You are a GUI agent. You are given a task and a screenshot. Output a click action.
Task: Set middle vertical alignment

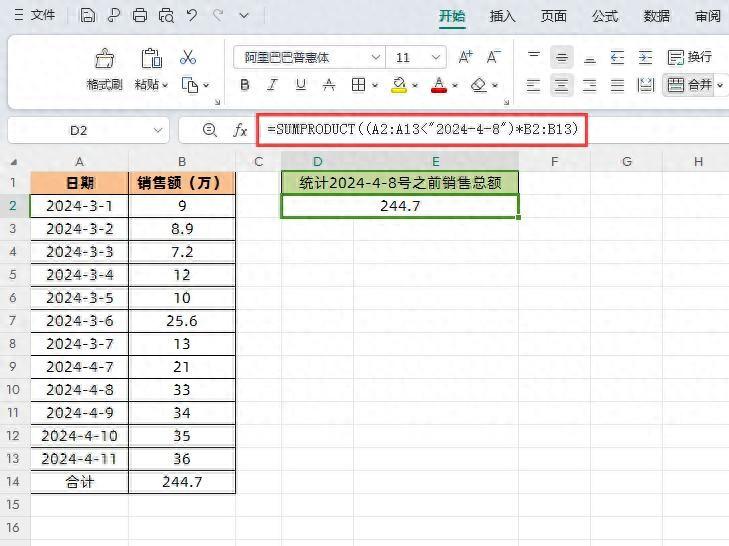pyautogui.click(x=562, y=58)
